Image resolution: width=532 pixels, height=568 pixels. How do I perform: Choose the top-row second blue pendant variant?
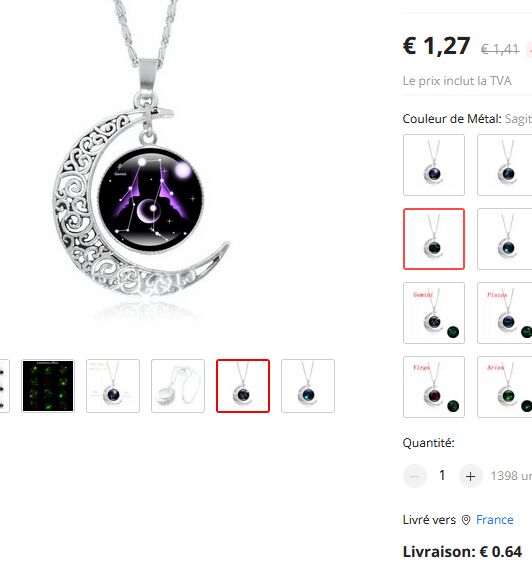click(504, 165)
